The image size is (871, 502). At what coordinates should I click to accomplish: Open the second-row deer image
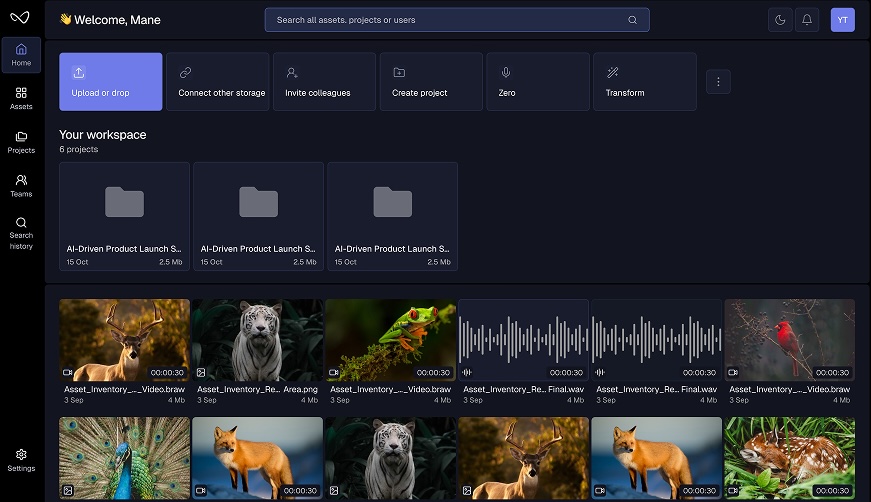pos(523,458)
